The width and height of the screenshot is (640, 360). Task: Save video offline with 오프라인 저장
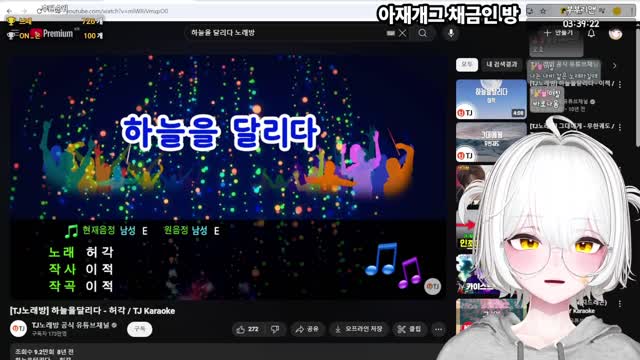point(358,329)
